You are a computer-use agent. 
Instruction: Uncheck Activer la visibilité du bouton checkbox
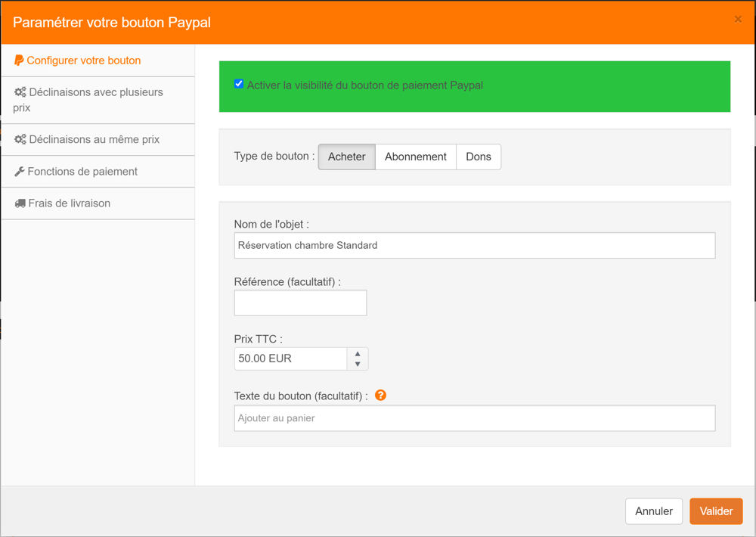point(239,84)
